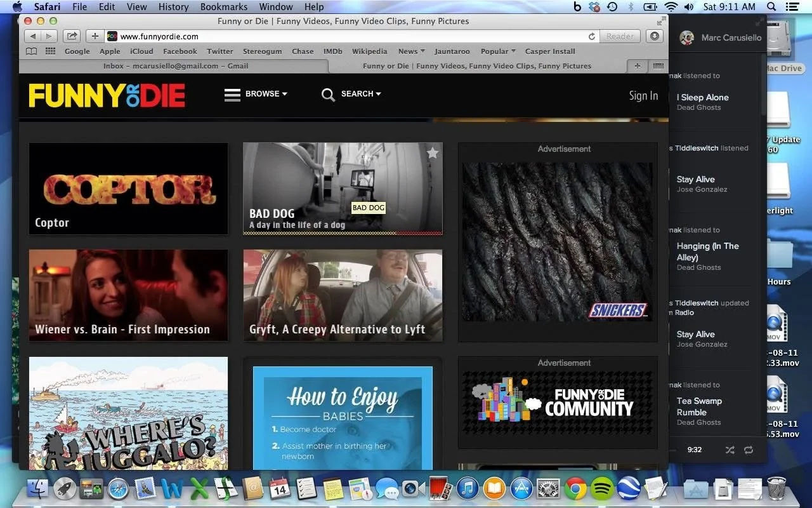
Task: Click the Sign In link
Action: (643, 96)
